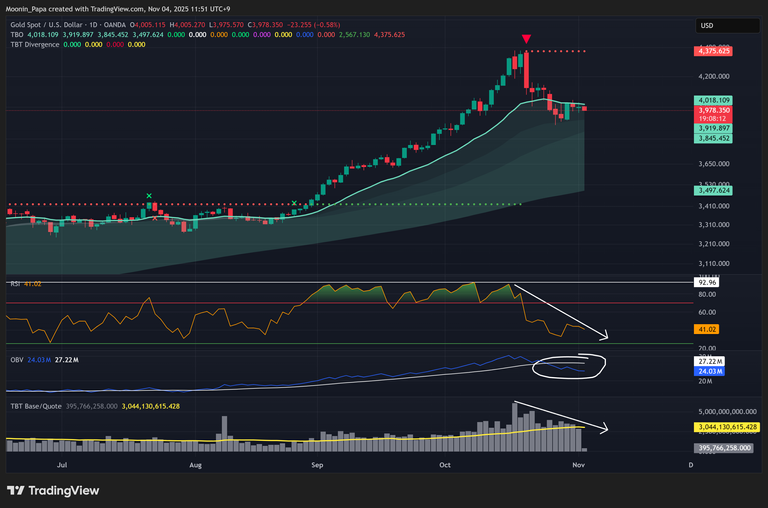Click the TBT Base/Quote indicator label

37,406
